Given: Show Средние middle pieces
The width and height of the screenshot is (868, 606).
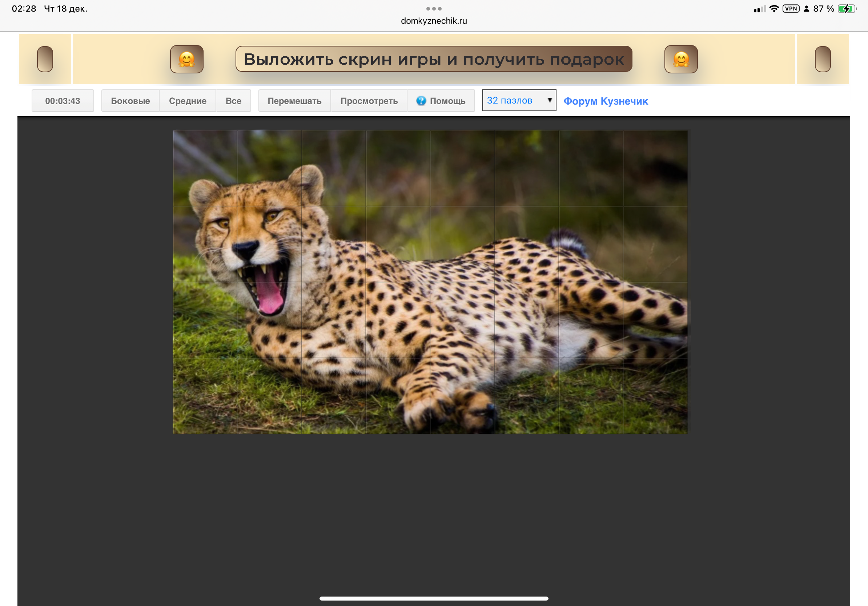Looking at the screenshot, I should pos(188,101).
